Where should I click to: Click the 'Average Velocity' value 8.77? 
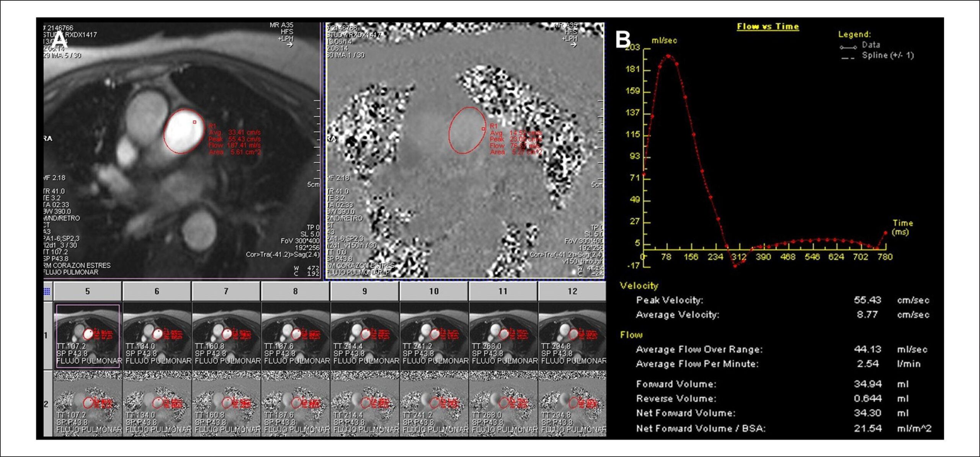tap(867, 314)
